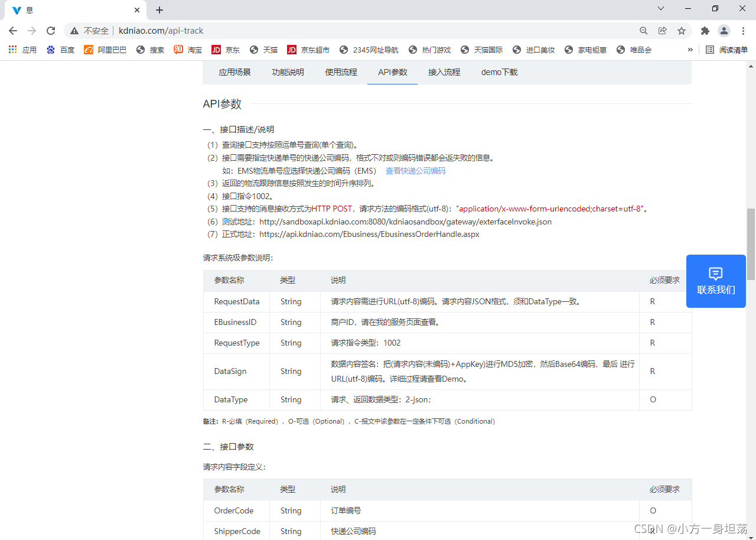
Task: Open the 京东超市 bookmark
Action: (308, 50)
